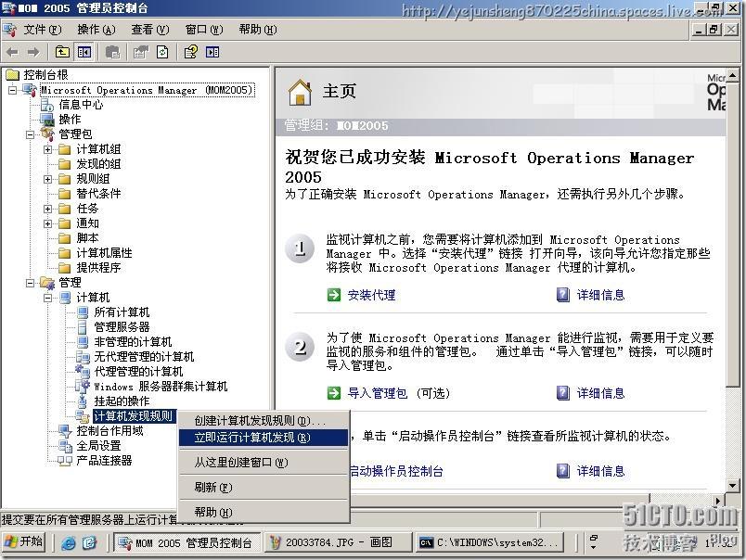The width and height of the screenshot is (746, 560).
Task: Click the 安装代理 link
Action: 371,295
